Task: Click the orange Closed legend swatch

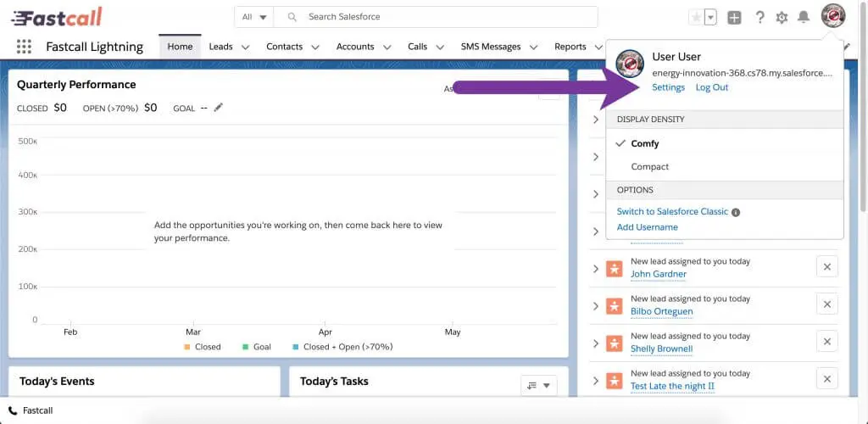Action: [x=187, y=347]
